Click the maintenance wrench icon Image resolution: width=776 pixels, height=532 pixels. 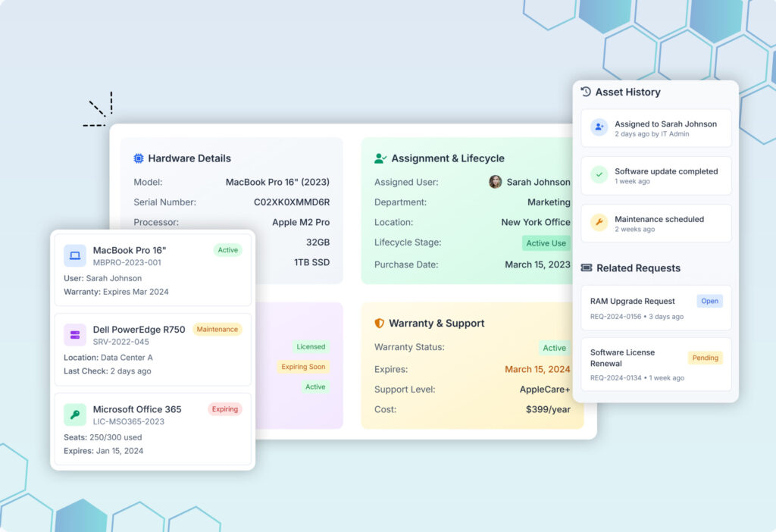point(599,224)
